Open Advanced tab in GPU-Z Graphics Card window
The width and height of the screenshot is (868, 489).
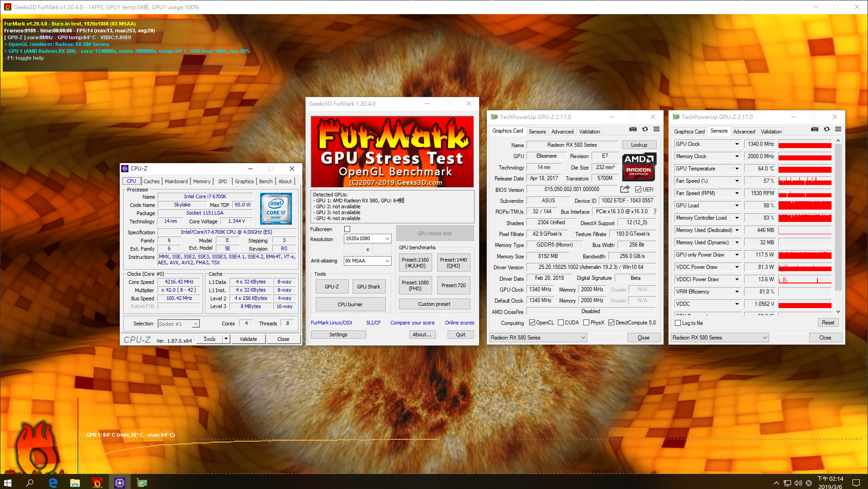click(x=562, y=132)
